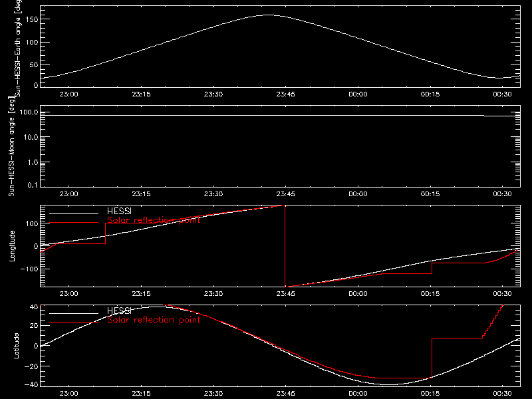
Task: Click white HESSI legend line in Longitude plot
Action: point(74,213)
